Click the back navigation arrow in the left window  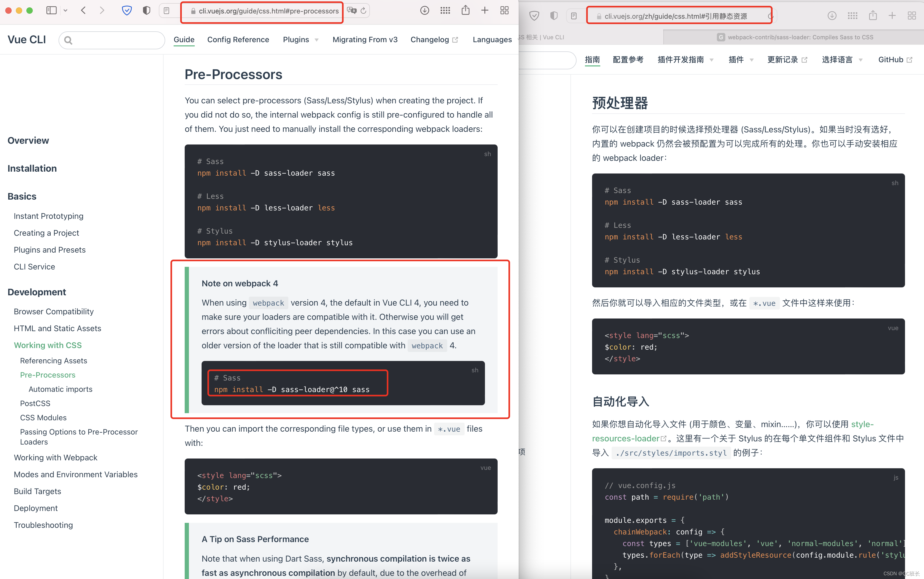[84, 10]
